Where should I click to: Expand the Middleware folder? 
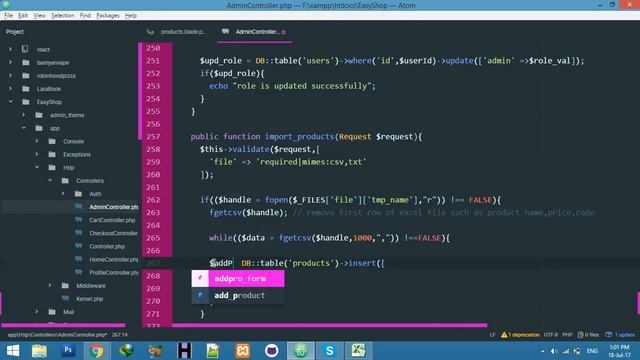(50, 286)
